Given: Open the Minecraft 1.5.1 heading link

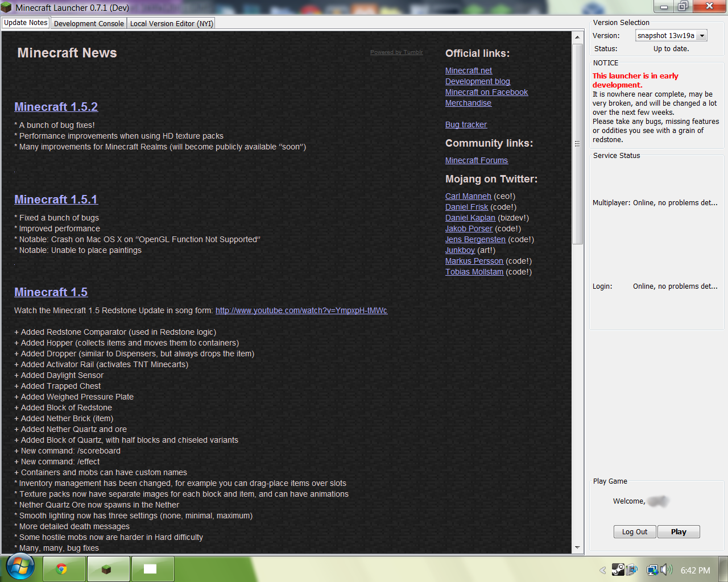Looking at the screenshot, I should pos(56,199).
